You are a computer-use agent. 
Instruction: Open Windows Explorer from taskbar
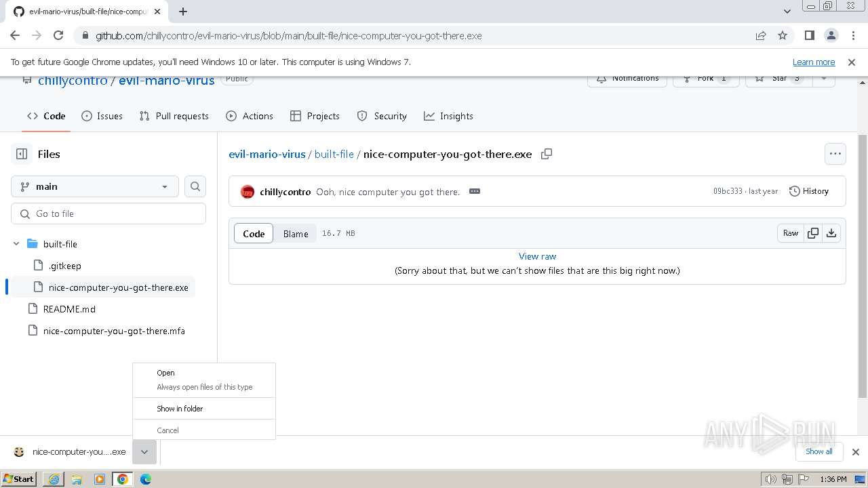(x=77, y=479)
